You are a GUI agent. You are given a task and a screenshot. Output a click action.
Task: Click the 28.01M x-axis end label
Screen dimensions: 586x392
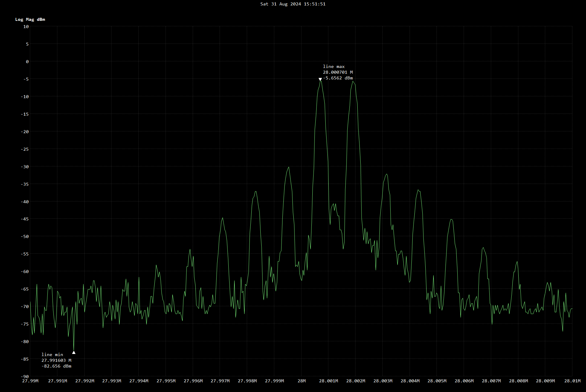pos(572,381)
